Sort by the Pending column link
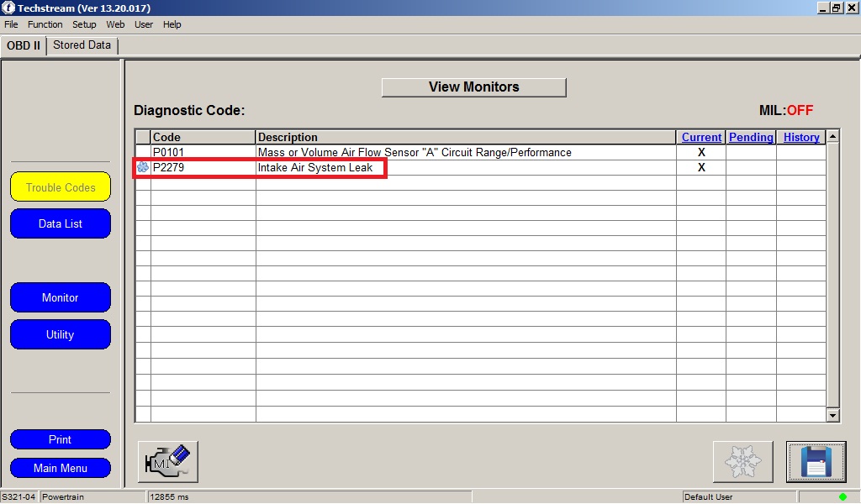The image size is (861, 504). (751, 138)
